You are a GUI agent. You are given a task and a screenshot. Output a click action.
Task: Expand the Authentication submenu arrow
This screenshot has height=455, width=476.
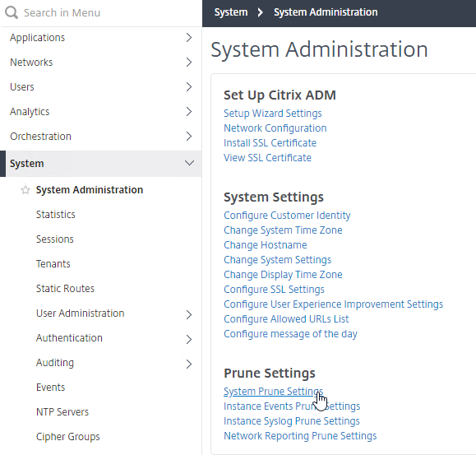coord(189,339)
